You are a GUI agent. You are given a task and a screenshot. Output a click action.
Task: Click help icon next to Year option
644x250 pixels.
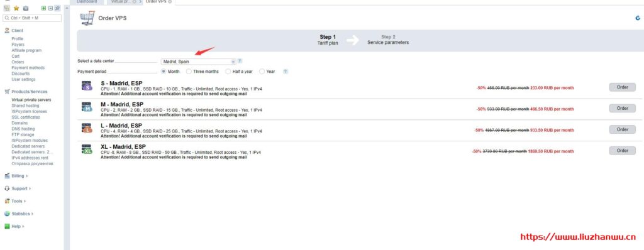[286, 72]
